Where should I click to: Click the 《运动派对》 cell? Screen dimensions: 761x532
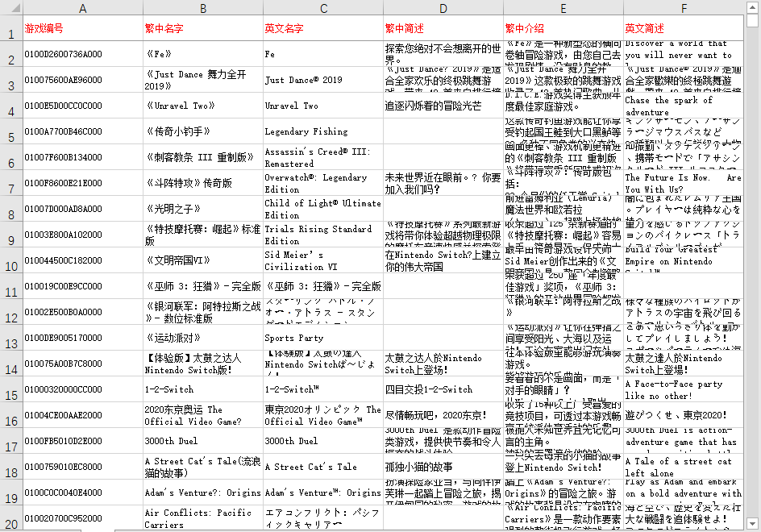tap(203, 338)
